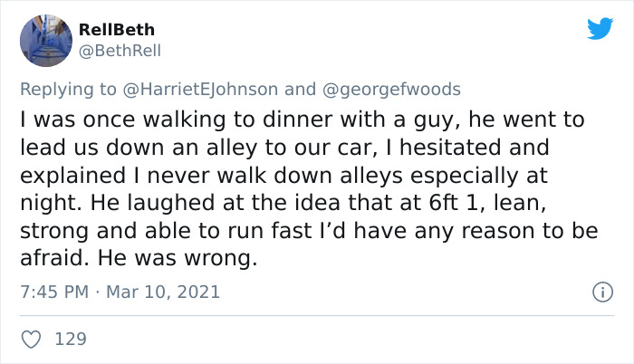This screenshot has width=634, height=364.
Task: Click the 129 likes count
Action: pos(71,339)
